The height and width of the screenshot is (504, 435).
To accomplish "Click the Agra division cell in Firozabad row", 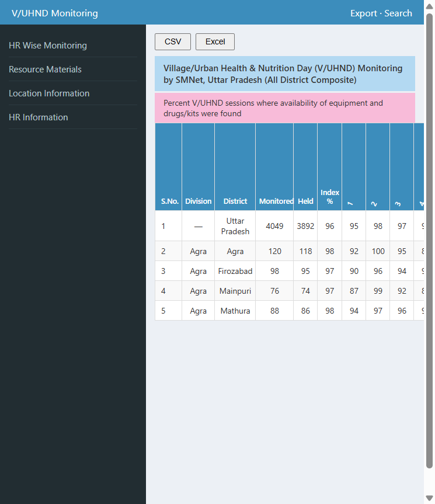I will tap(198, 271).
